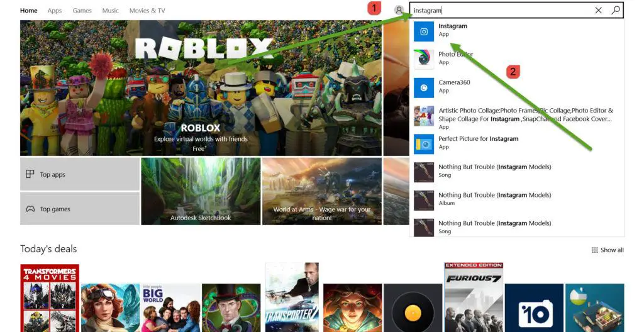Click the Today's deals heading
The height and width of the screenshot is (332, 644).
(48, 249)
